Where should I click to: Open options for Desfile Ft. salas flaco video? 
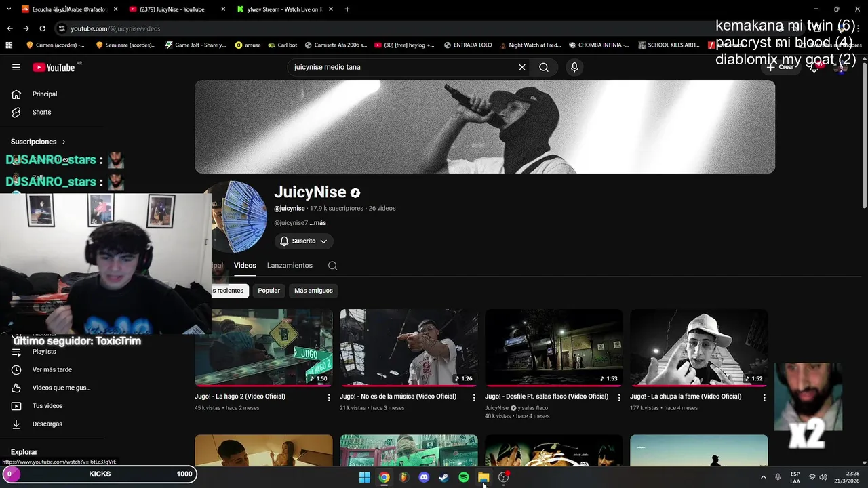(619, 398)
